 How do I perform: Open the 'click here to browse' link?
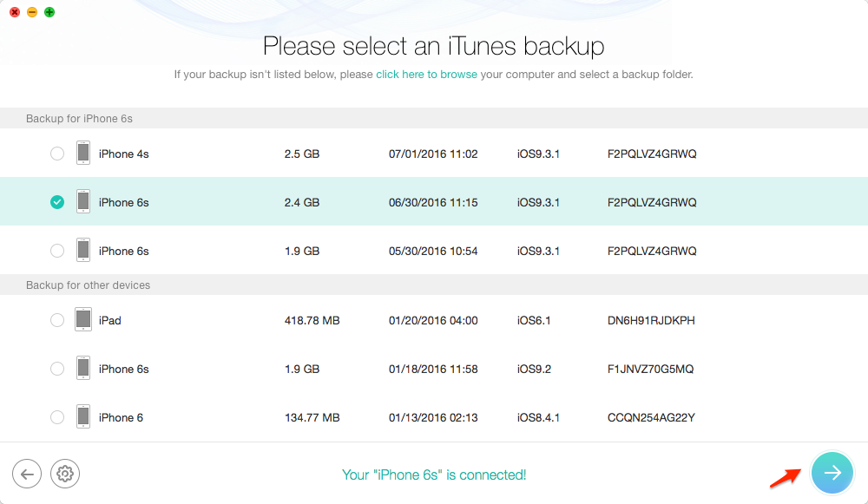[426, 74]
